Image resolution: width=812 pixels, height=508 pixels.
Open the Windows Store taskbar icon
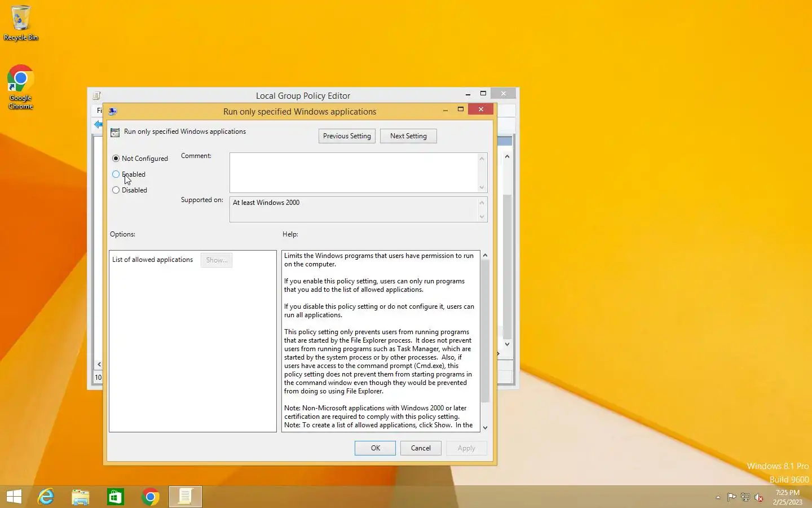coord(116,497)
